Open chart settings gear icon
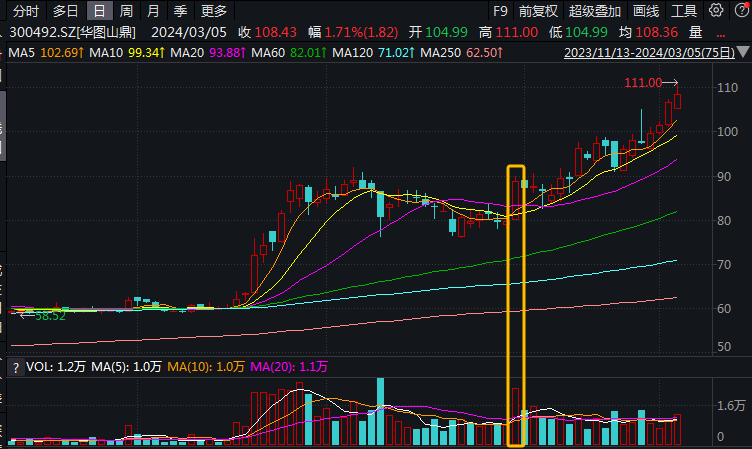 click(x=716, y=10)
